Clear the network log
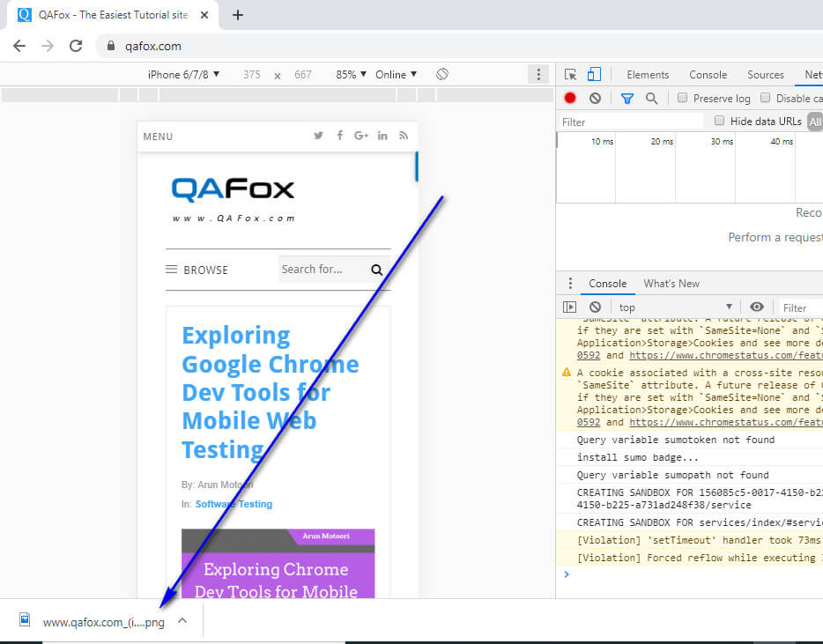The image size is (823, 644). pos(595,98)
